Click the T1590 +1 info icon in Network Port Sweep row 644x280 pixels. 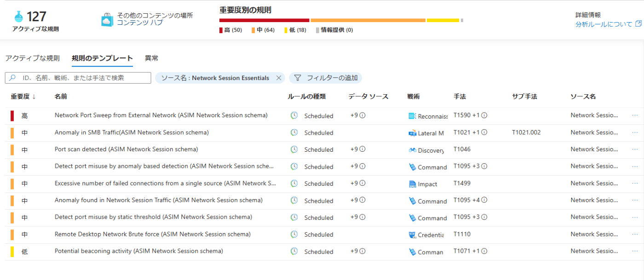pos(484,115)
